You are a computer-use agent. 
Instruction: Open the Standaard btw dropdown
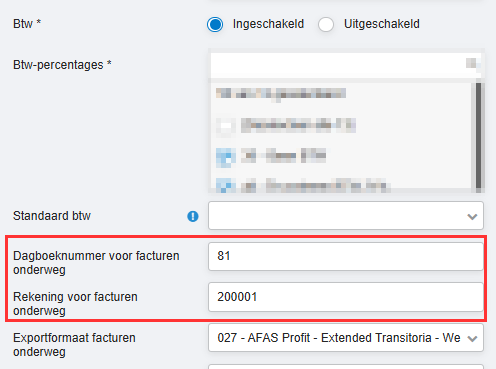346,215
